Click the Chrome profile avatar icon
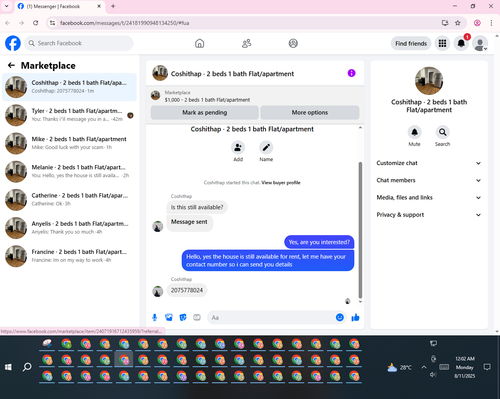The height and width of the screenshot is (399, 500). click(x=477, y=23)
